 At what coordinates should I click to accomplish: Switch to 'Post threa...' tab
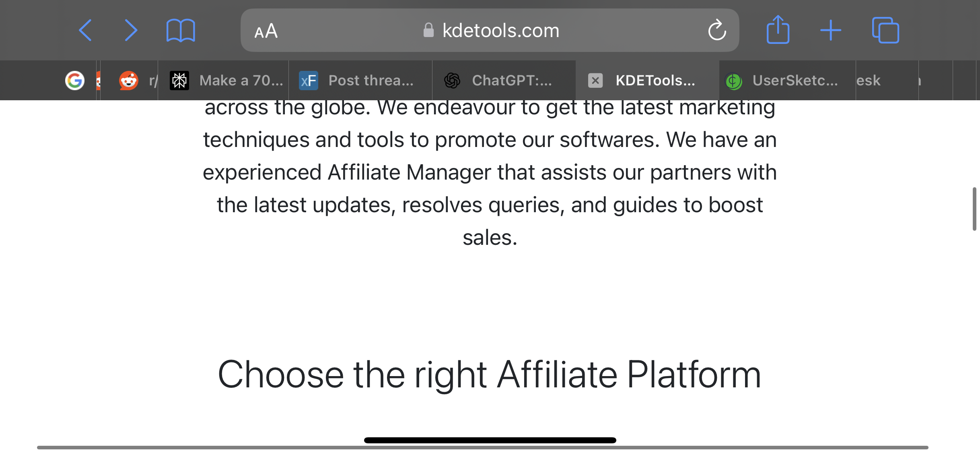click(x=360, y=81)
